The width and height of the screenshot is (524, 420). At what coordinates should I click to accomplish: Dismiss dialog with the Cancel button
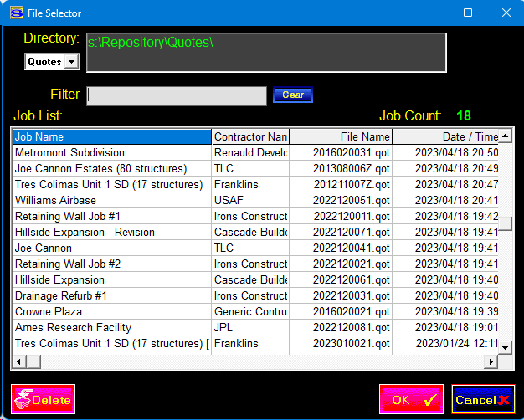483,399
